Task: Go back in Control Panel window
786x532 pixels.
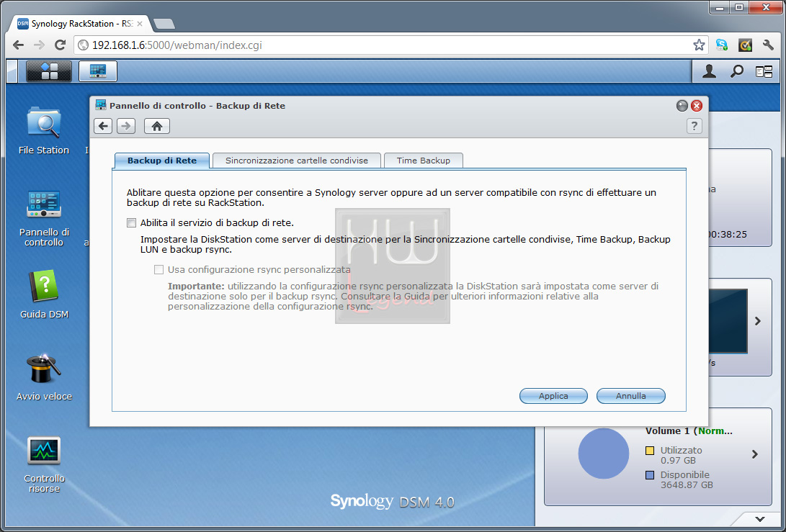Action: coord(103,126)
